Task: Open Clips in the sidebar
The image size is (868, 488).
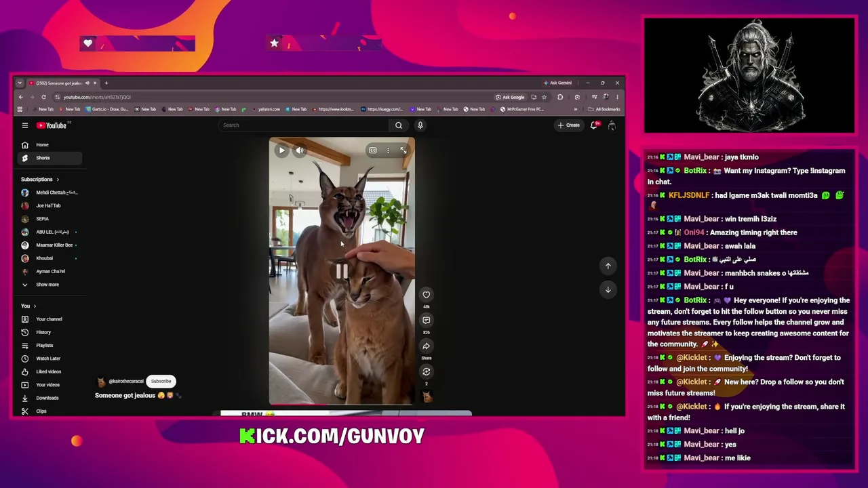Action: [x=50, y=411]
